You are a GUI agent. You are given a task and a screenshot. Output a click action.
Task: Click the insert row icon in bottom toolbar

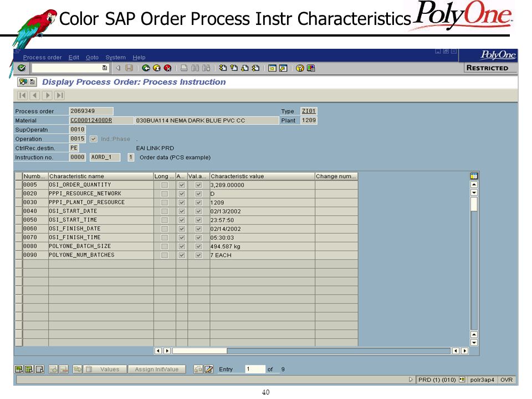(x=53, y=369)
